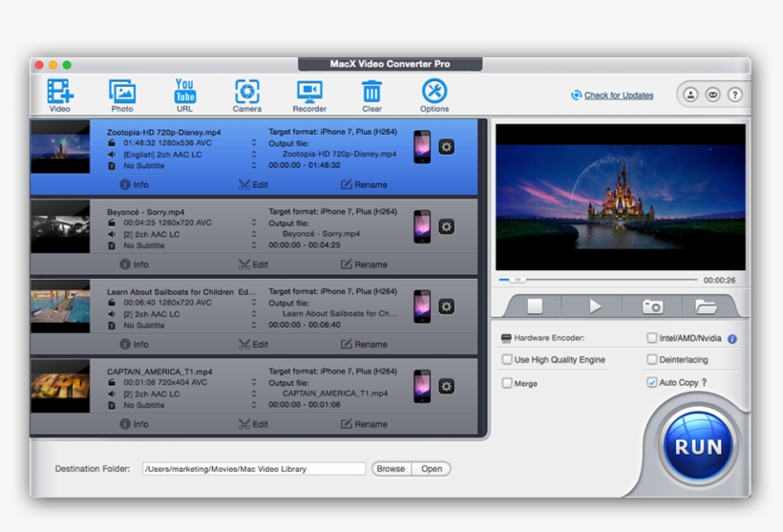Viewport: 783px width, 532px height.
Task: Select the Beyoncé - Sorry thumbnail
Action: pos(60,226)
